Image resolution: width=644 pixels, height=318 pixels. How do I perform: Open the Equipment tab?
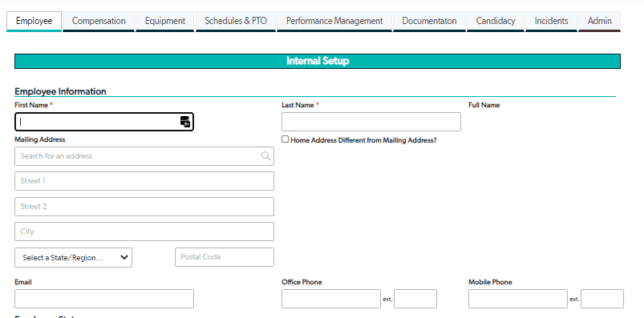[x=165, y=22]
